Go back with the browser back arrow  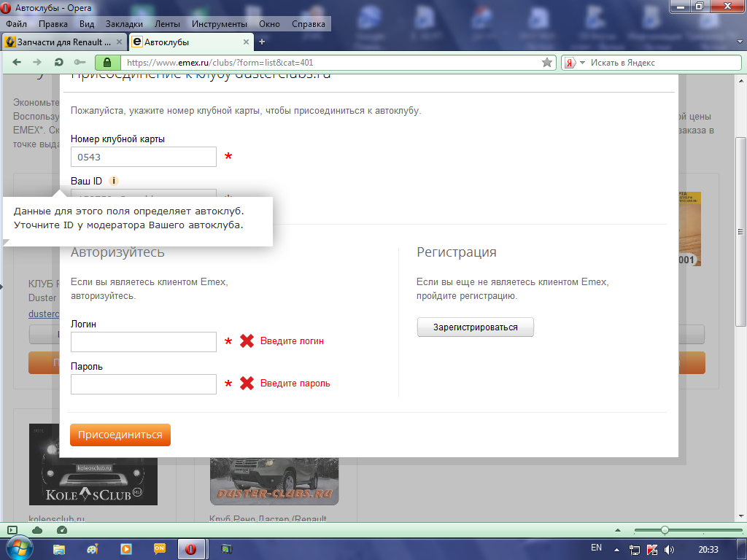(x=17, y=63)
